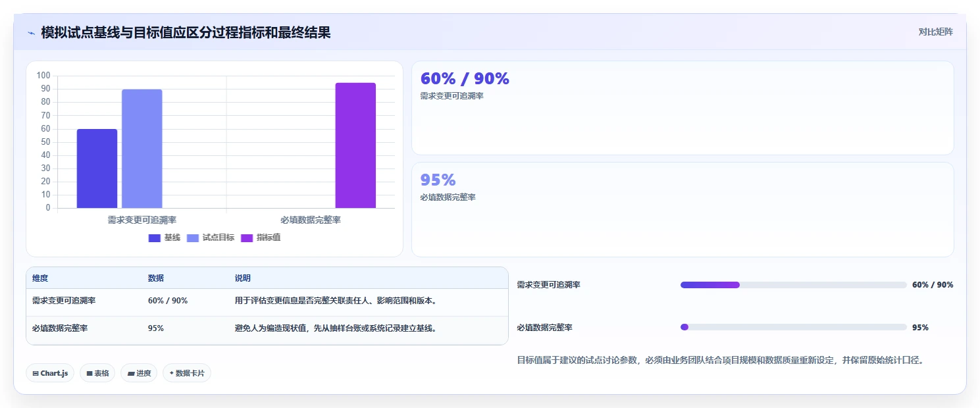
Task: Click the 试点目标 legend color swatch
Action: click(193, 238)
